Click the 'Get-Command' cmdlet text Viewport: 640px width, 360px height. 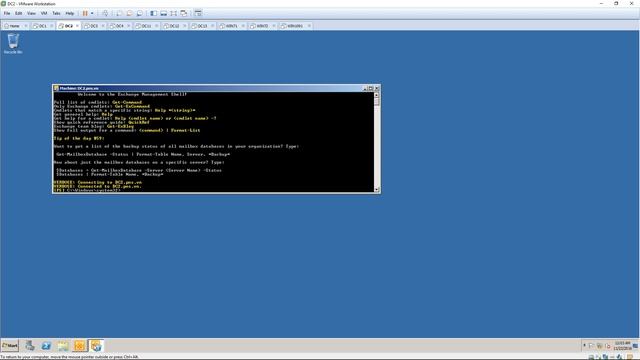click(127, 102)
